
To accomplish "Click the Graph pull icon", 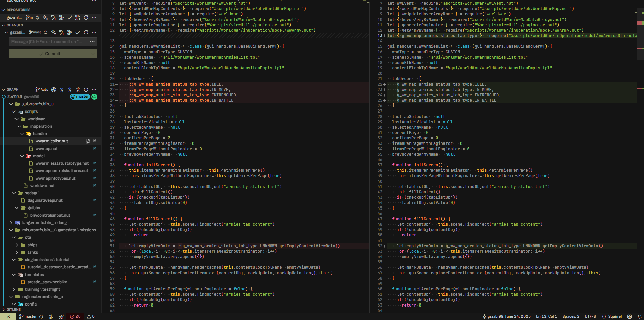I will [x=70, y=90].
